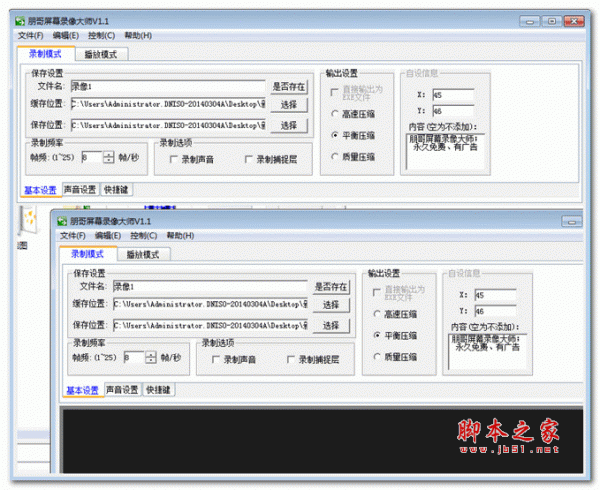Open 控制(C) menu in back window
Screen dimensions: 600x490
[x=101, y=36]
